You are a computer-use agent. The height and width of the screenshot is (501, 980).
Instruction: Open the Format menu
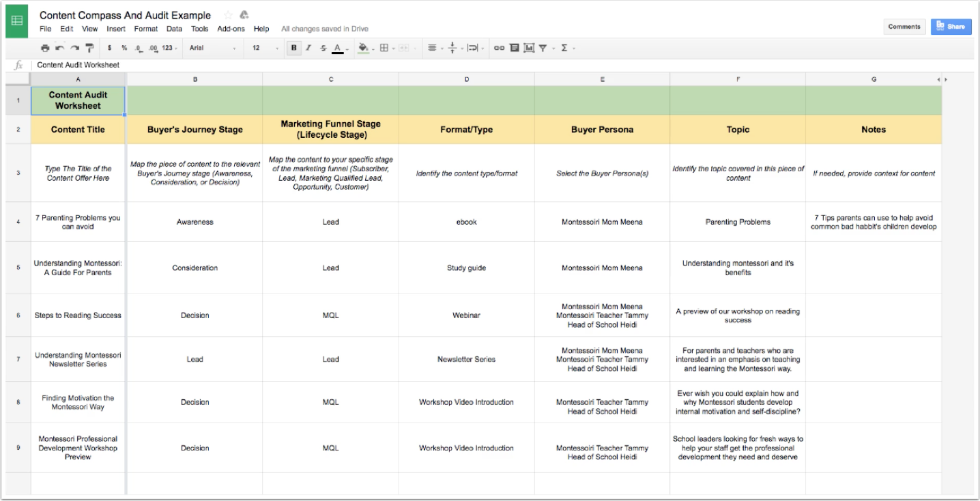[x=146, y=29]
